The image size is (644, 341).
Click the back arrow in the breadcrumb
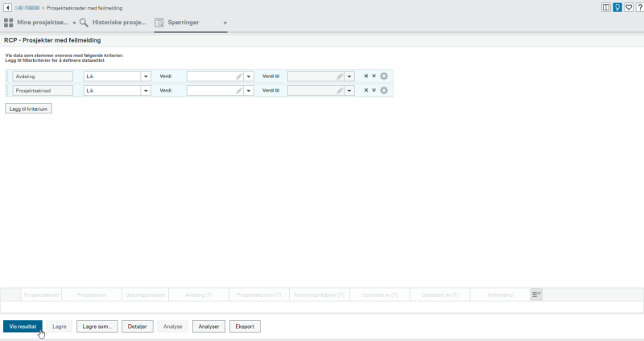[x=7, y=8]
